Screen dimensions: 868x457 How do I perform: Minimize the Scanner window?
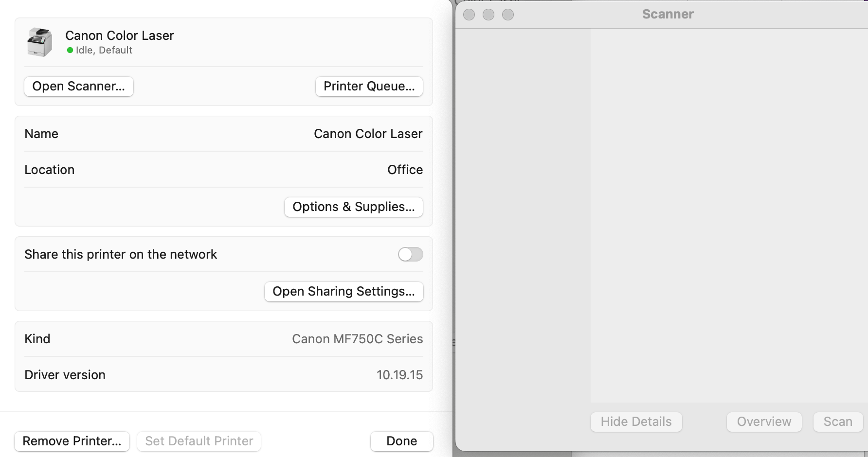pyautogui.click(x=488, y=15)
